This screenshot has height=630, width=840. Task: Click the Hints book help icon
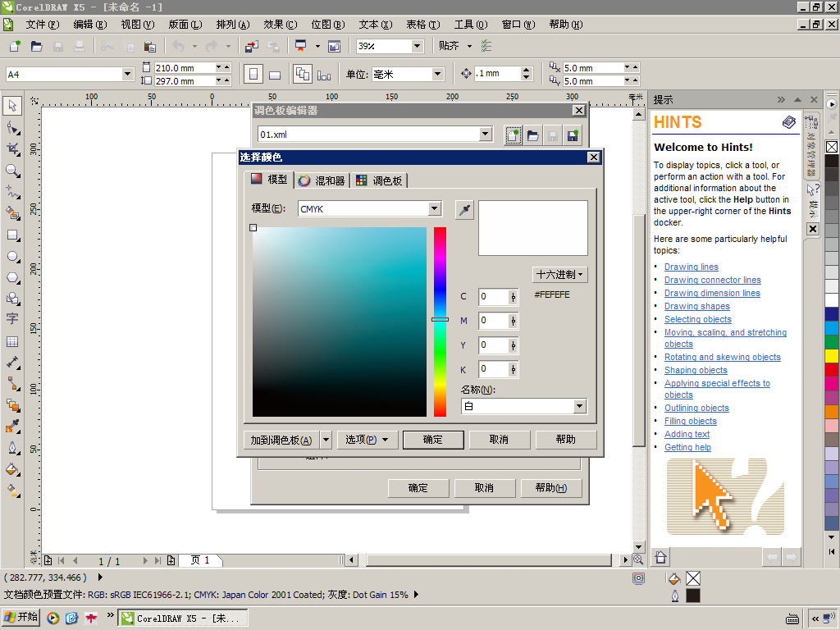point(788,122)
